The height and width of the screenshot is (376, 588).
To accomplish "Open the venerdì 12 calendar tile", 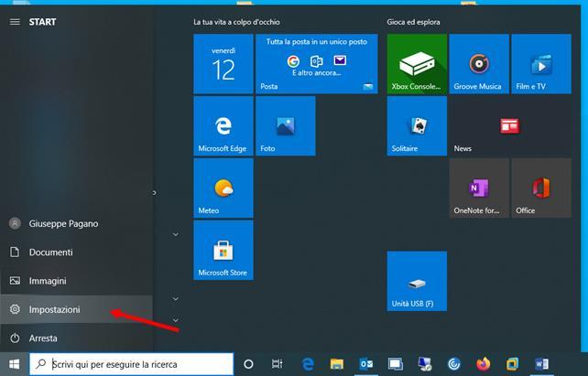I will click(x=223, y=64).
